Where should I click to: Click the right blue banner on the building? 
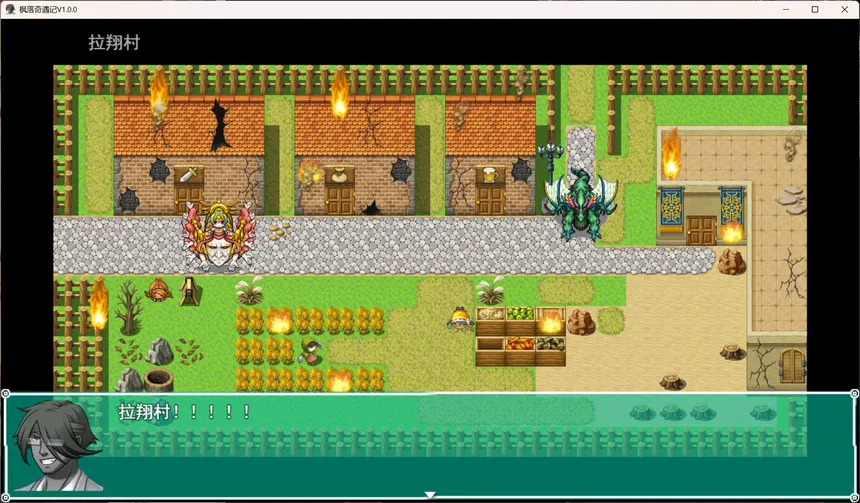point(731,207)
